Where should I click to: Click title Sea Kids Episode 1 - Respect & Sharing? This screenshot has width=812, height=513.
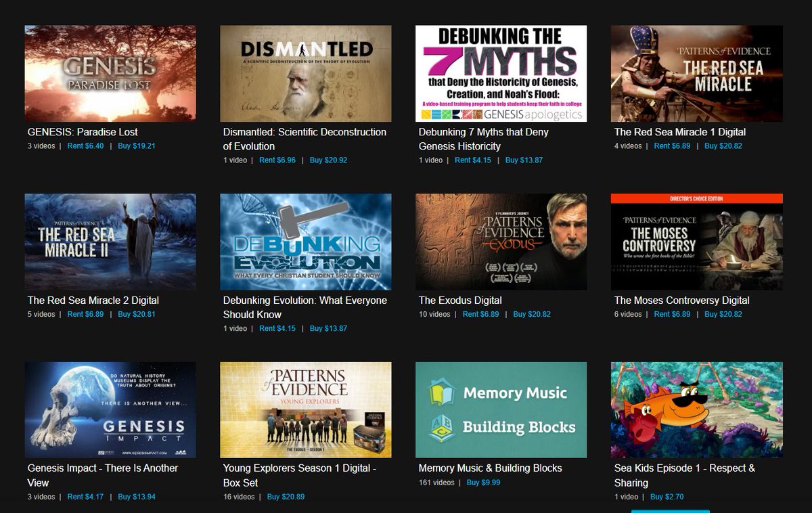[x=685, y=476]
